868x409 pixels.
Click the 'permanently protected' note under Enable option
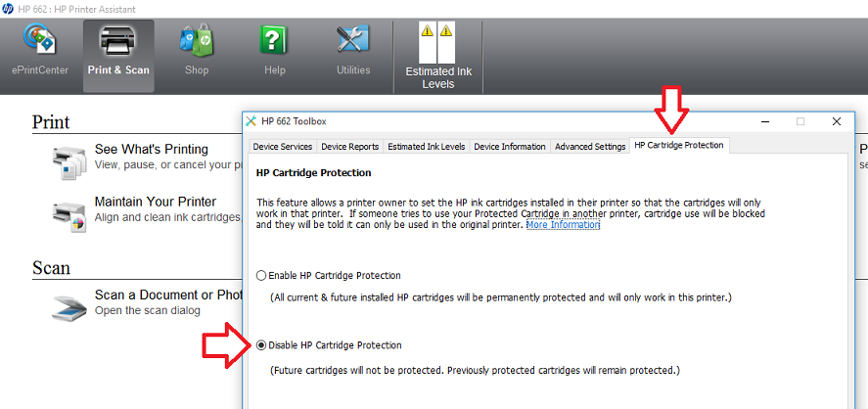pyautogui.click(x=501, y=297)
